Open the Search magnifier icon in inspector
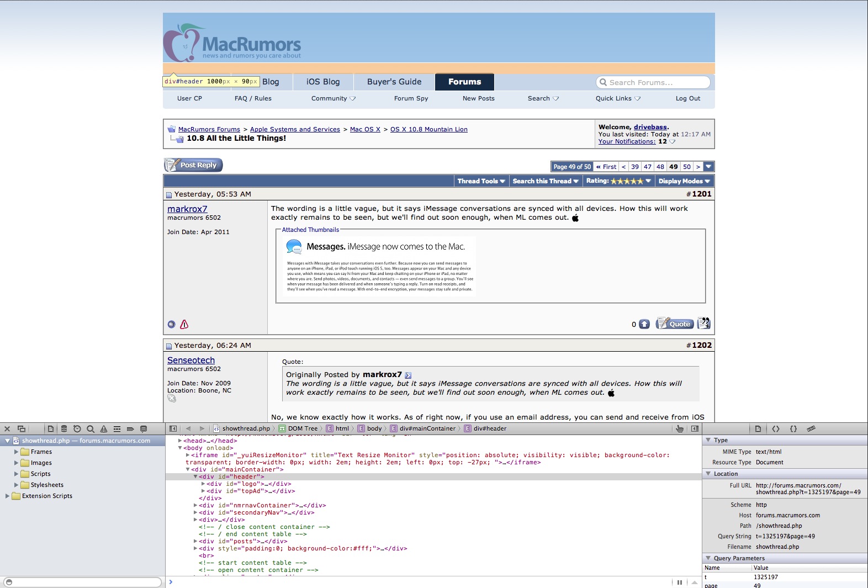868x588 pixels. 91,429
